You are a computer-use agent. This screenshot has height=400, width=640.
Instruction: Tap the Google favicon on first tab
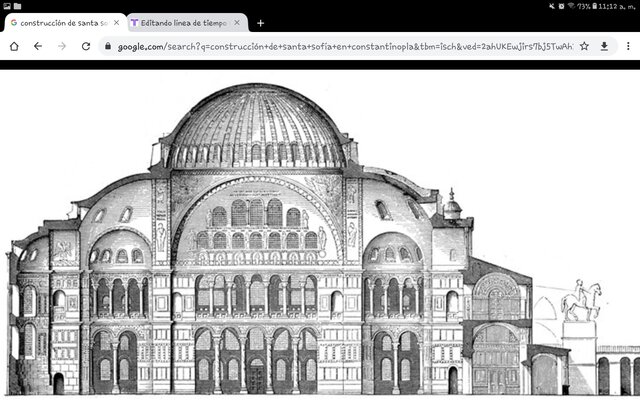point(14,23)
